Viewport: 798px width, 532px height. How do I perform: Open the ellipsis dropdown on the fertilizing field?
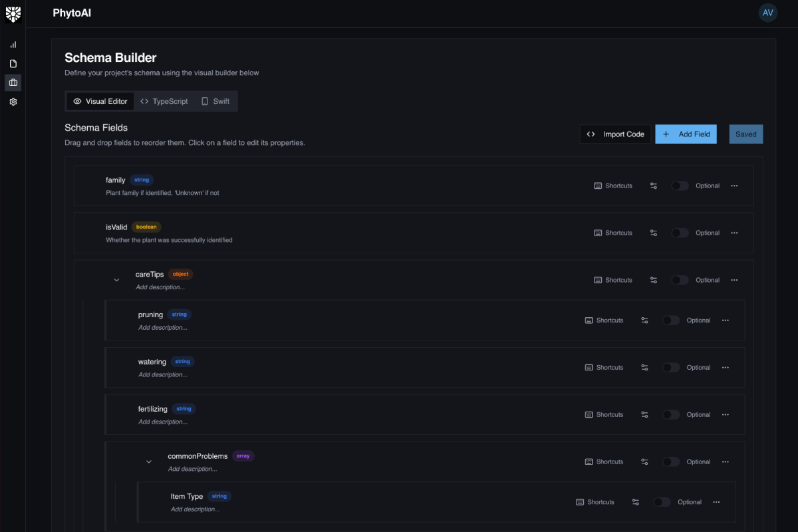click(725, 414)
